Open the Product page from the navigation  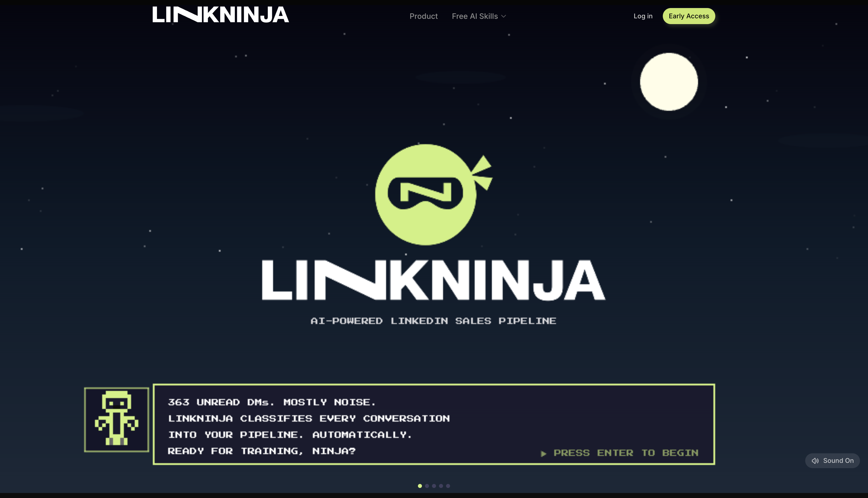click(423, 16)
